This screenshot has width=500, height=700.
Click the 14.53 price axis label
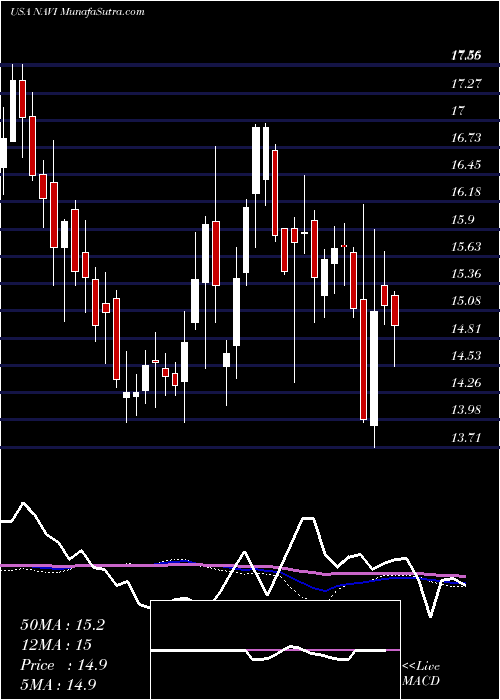tap(466, 356)
